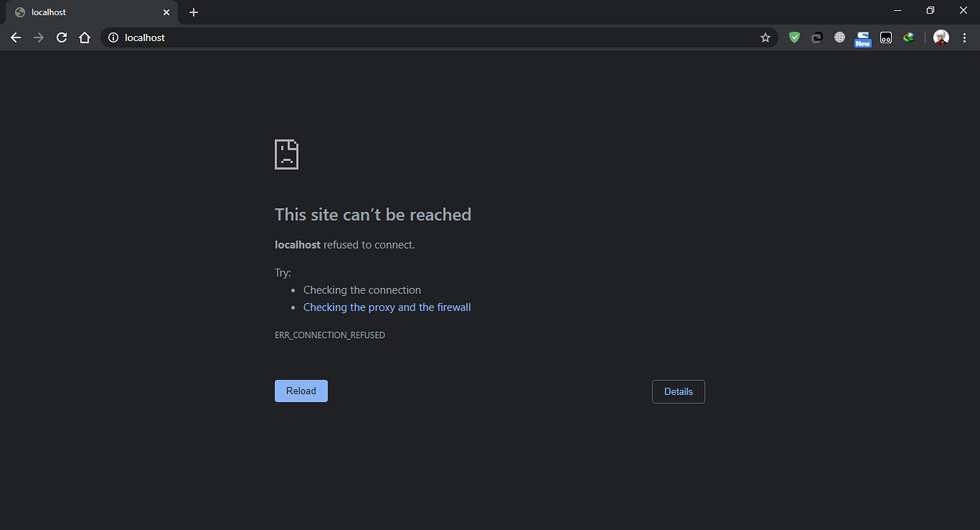Open Chrome's three-dot menu
This screenshot has width=980, height=530.
pos(965,37)
